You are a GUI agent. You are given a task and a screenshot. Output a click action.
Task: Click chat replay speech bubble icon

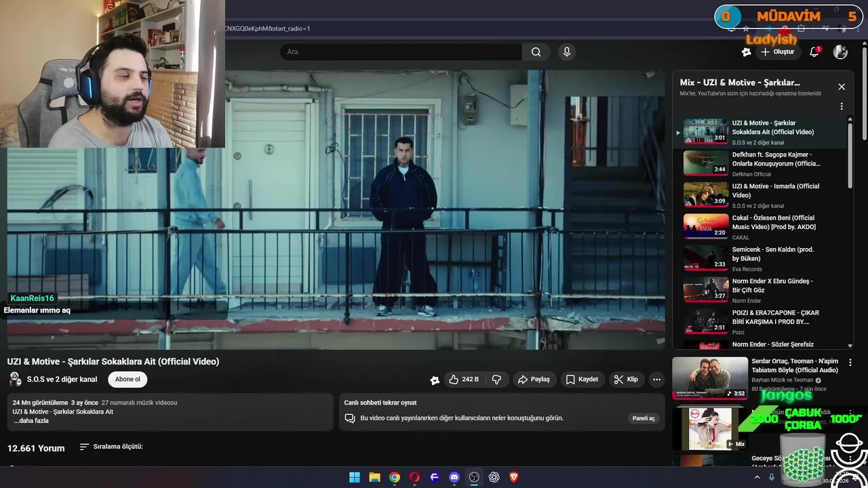[x=350, y=418]
